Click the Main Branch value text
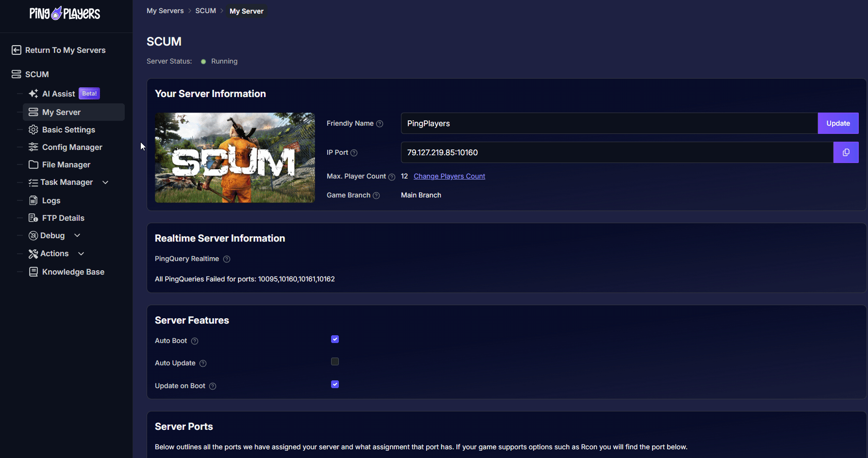Image resolution: width=868 pixels, height=458 pixels. coord(421,195)
